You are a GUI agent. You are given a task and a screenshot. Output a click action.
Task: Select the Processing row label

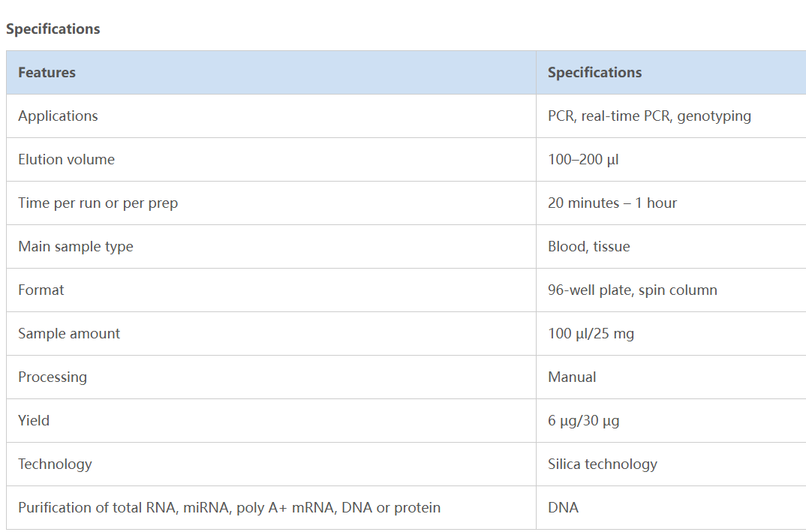pos(53,377)
